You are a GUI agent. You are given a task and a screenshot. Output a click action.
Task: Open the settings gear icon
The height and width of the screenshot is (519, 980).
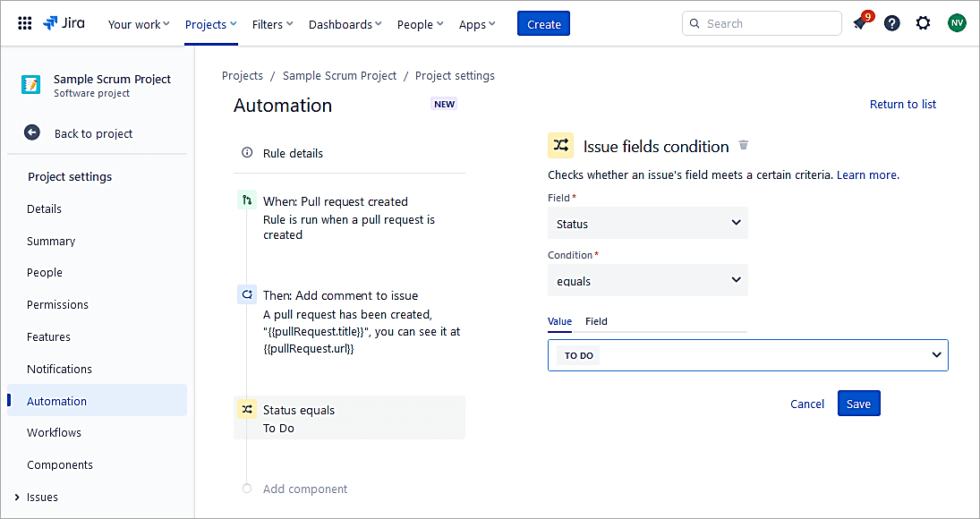tap(923, 23)
